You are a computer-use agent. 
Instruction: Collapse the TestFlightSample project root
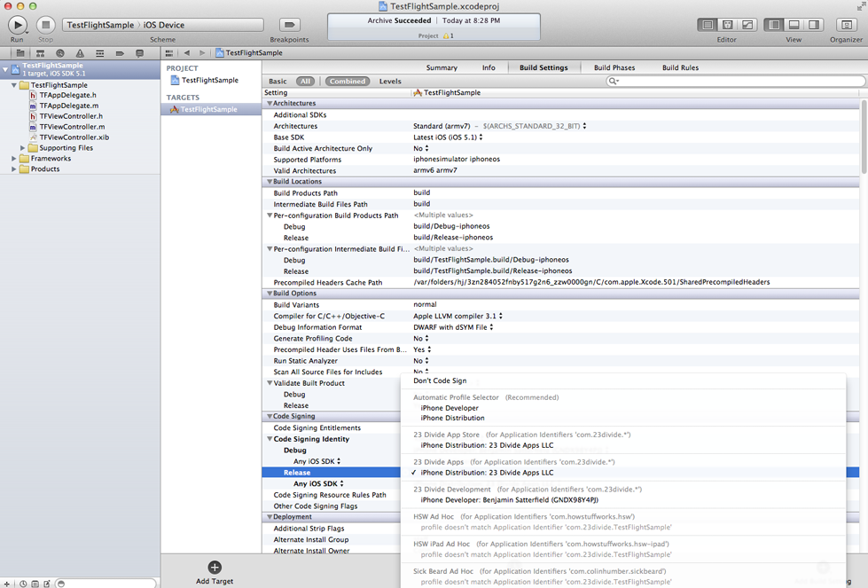(x=5, y=70)
